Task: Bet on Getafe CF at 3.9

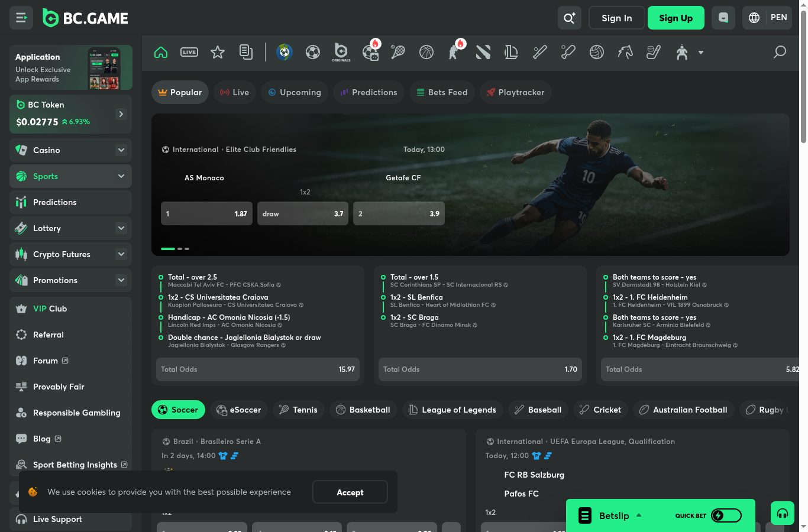Action: pyautogui.click(x=399, y=213)
